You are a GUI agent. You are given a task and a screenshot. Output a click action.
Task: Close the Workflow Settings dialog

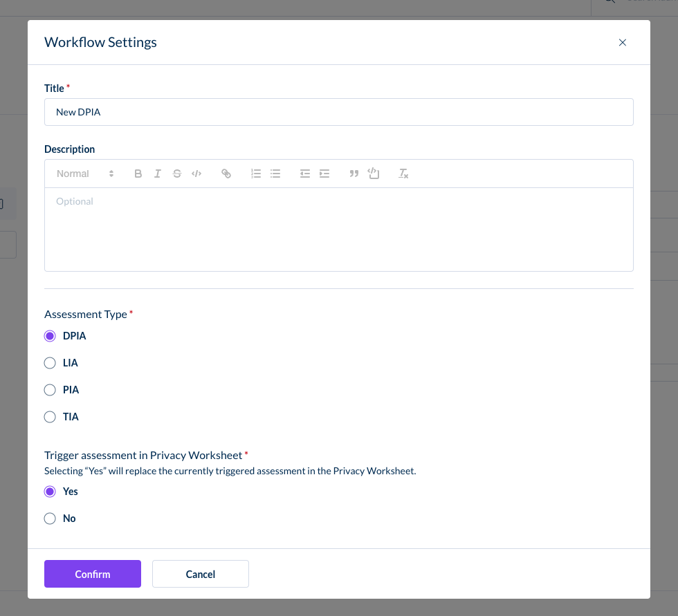(x=622, y=42)
